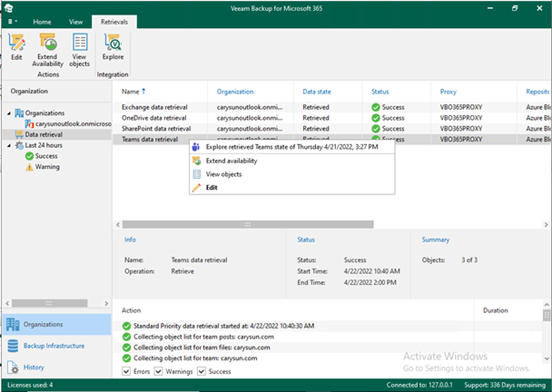
Task: Click the table scroll-left arrow
Action: point(118,224)
